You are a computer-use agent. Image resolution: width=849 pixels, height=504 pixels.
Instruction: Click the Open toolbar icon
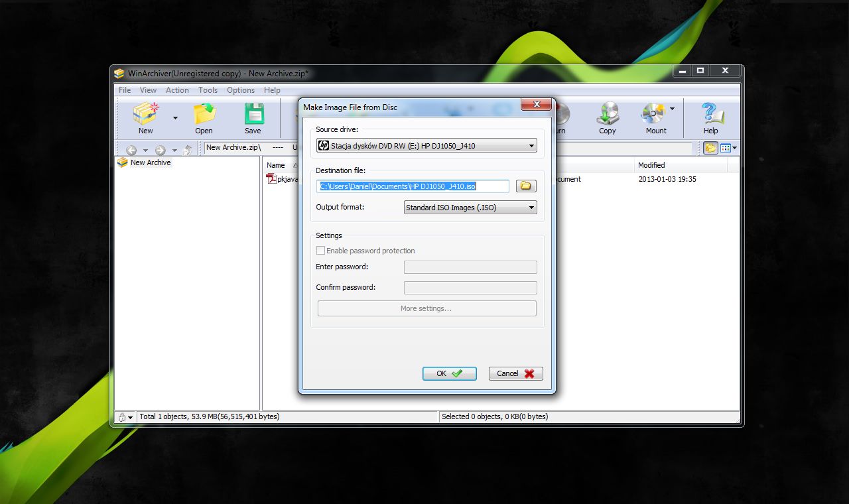(204, 114)
